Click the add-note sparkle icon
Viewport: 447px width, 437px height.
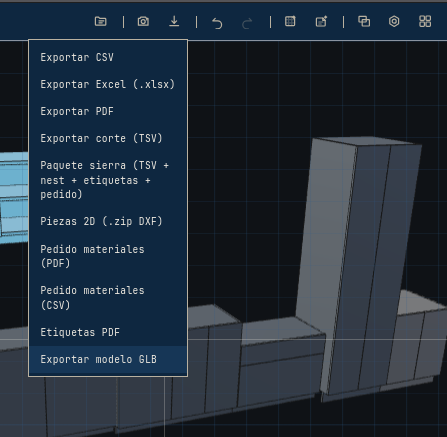click(321, 22)
